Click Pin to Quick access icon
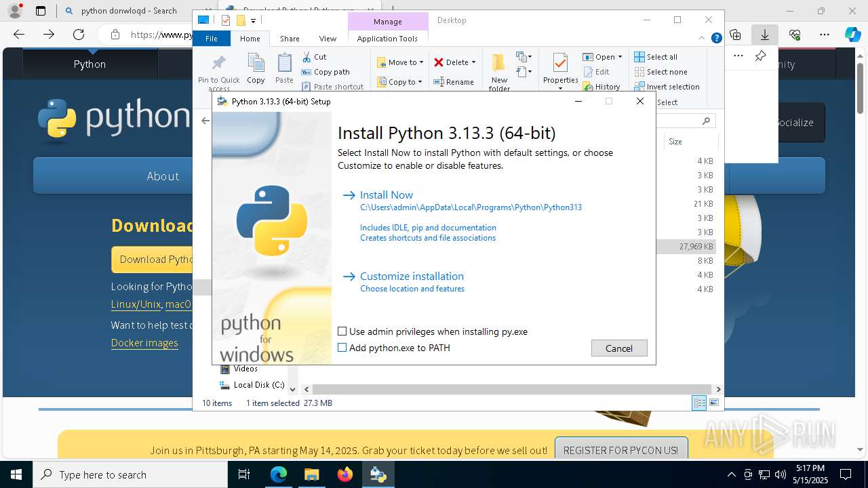This screenshot has width=868, height=488. [x=218, y=72]
